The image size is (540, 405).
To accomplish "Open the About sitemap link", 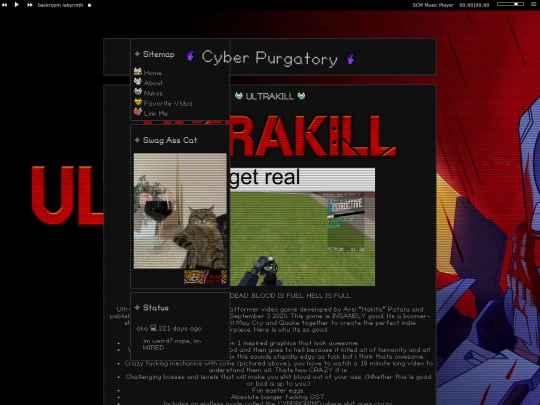I will point(153,83).
